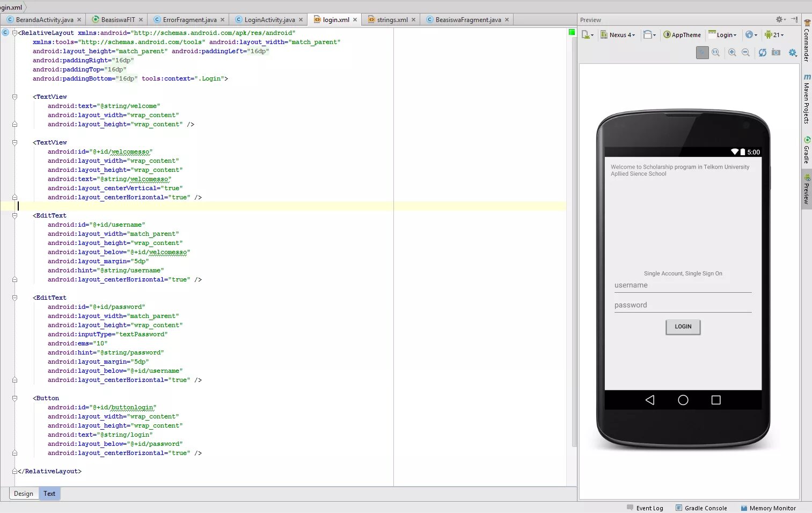Open the Maven Projects side panel

pyautogui.click(x=807, y=99)
